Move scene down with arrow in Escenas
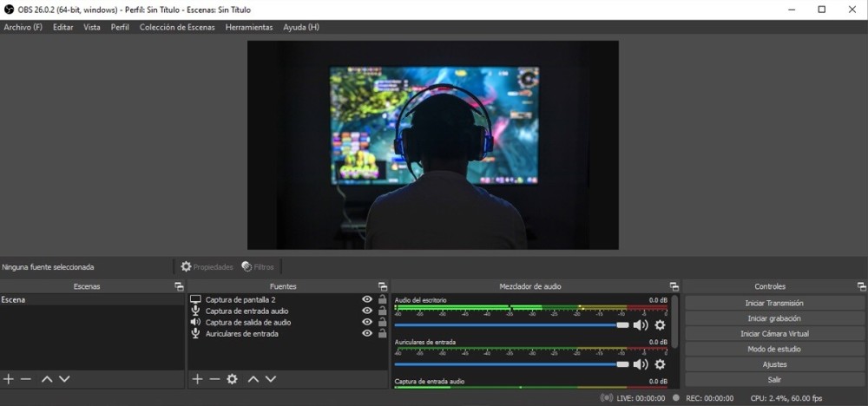The width and height of the screenshot is (868, 406). point(64,379)
